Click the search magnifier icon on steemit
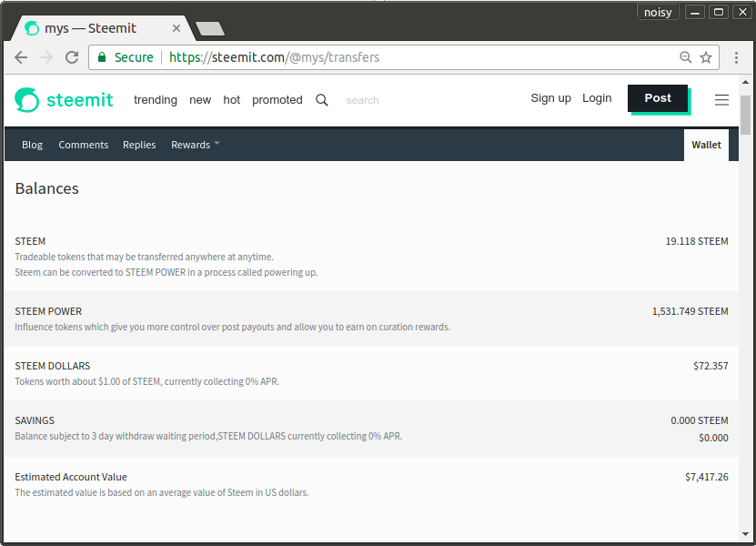Screen dimensions: 756x546 pos(321,100)
